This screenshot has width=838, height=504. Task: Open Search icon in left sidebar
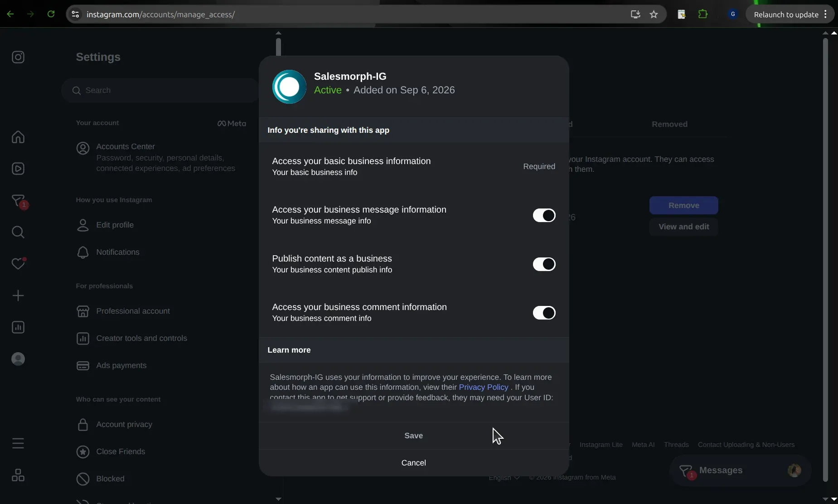coord(18,232)
